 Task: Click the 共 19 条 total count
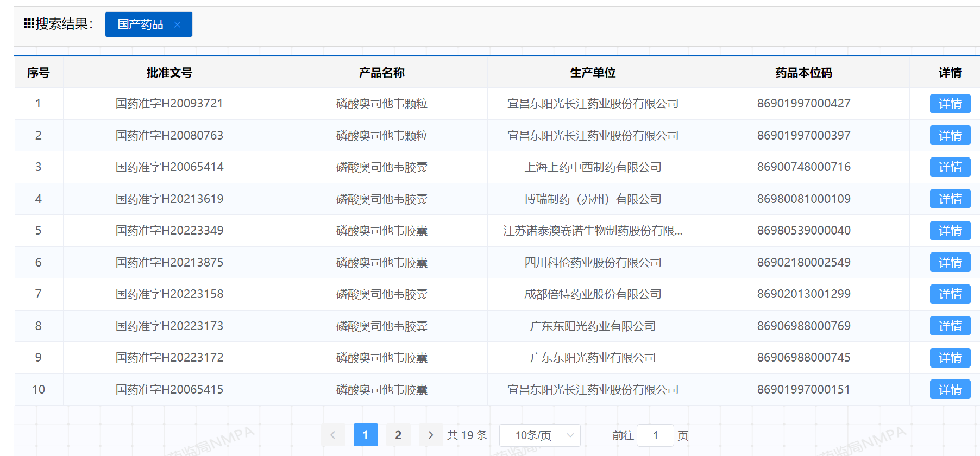click(467, 435)
